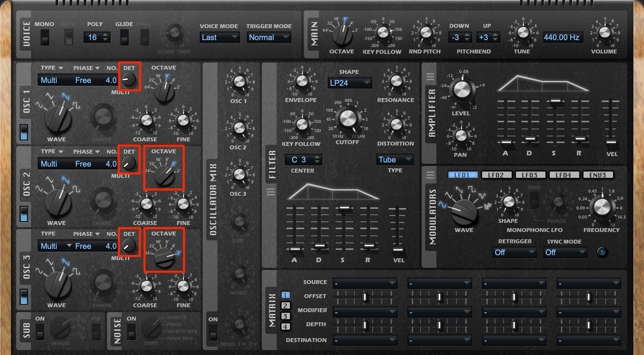
Task: Click the OSC 1 DET detune knob
Action: (x=129, y=80)
